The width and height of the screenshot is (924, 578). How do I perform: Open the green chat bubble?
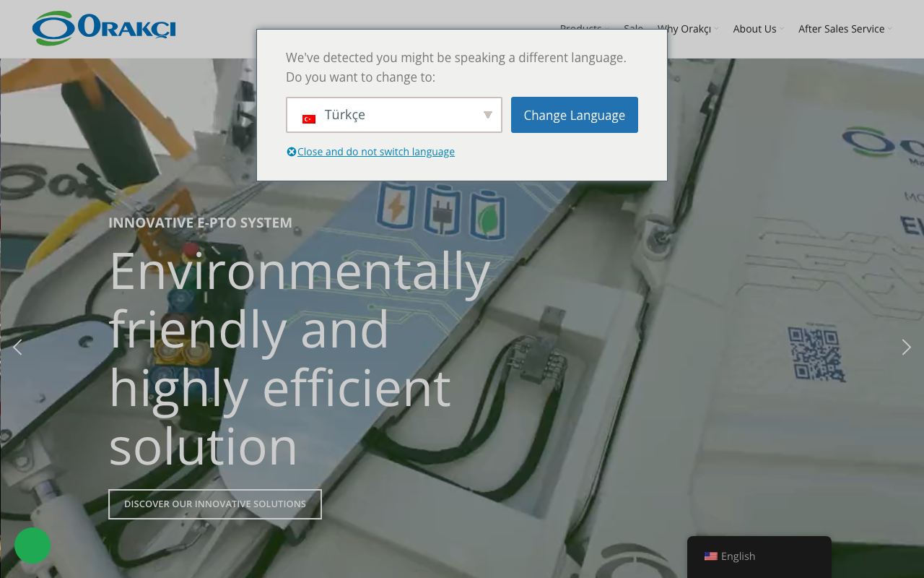(32, 545)
